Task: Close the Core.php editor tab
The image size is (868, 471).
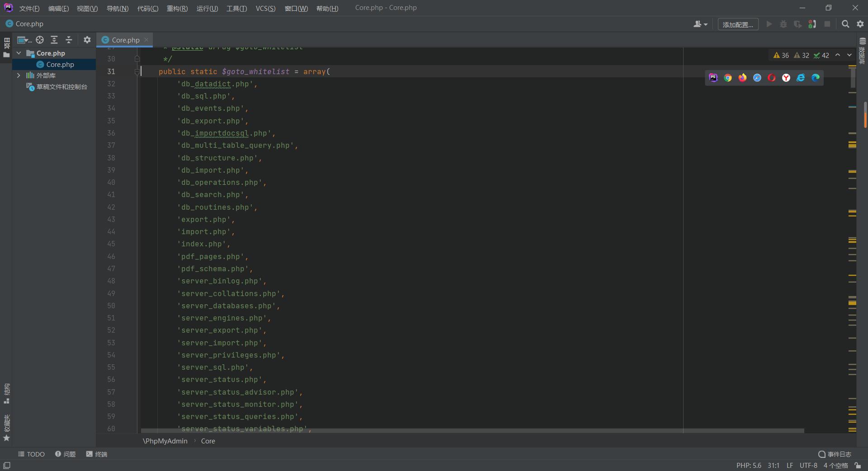Action: (x=146, y=40)
